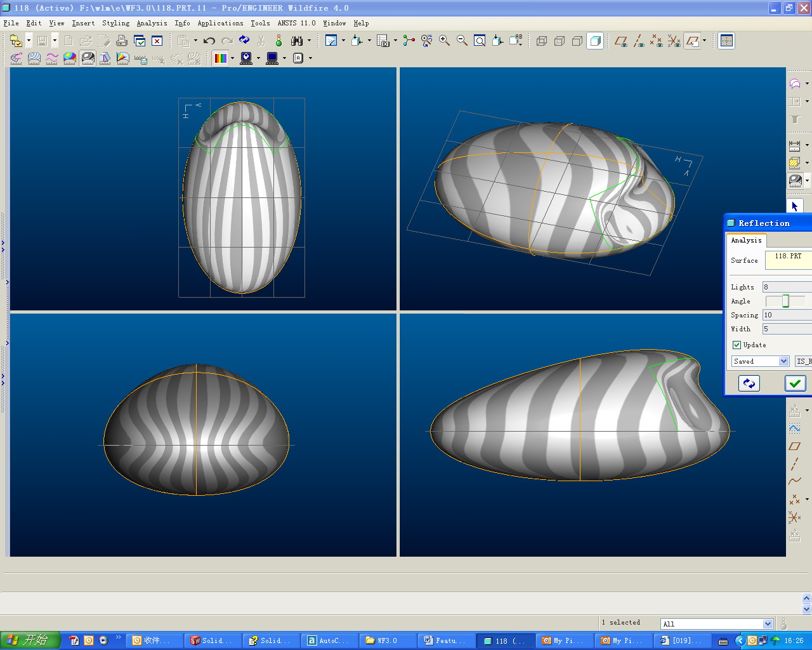
Task: Select the Analysis tab in Reflection dialog
Action: 746,240
